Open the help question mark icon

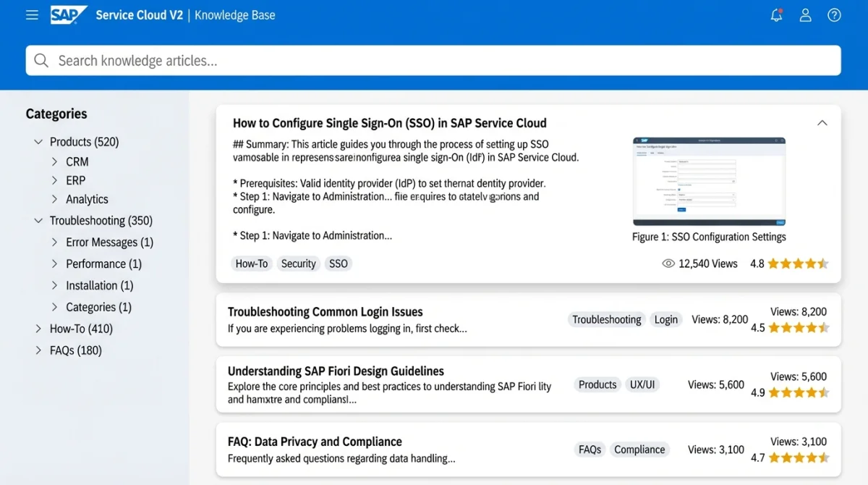click(x=834, y=14)
